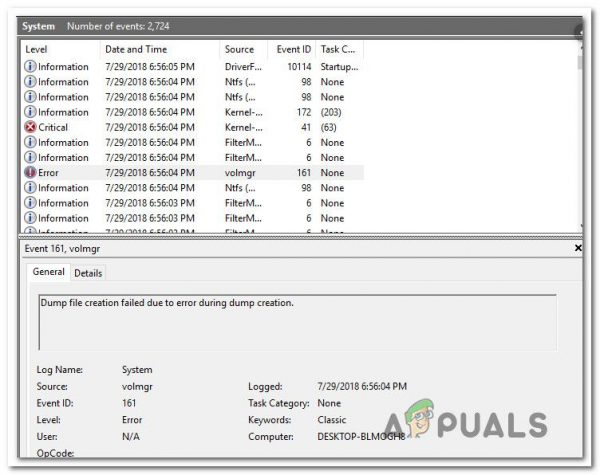600x475 pixels.
Task: Click the event list vertical scrollbar thumb
Action: tap(580, 62)
